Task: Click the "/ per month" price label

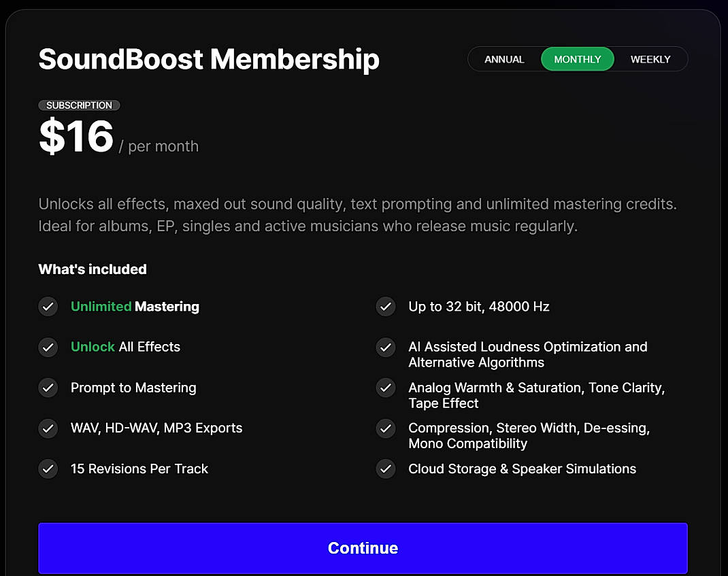Action: point(159,146)
